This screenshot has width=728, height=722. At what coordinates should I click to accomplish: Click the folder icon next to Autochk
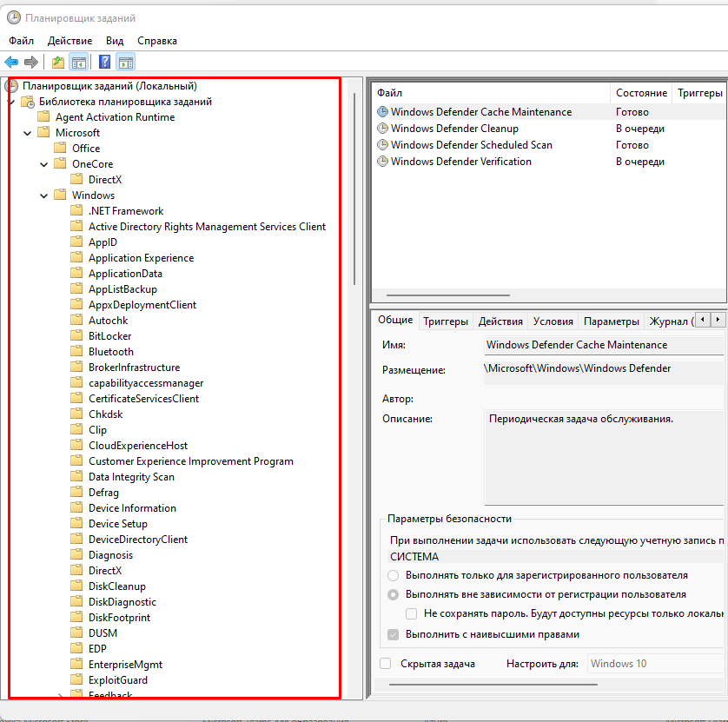76,320
